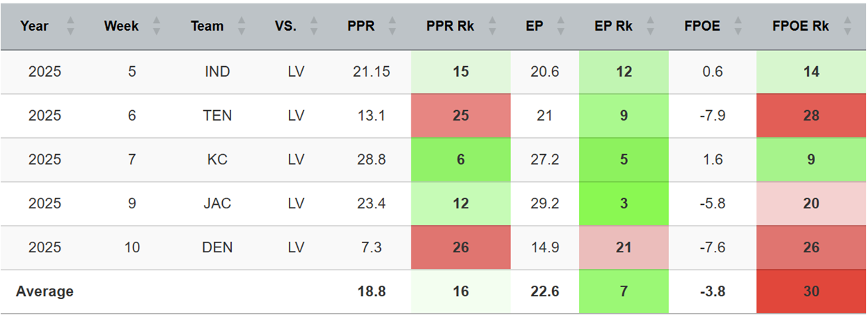
Task: Click the EP Rk sort arrows
Action: (x=649, y=26)
